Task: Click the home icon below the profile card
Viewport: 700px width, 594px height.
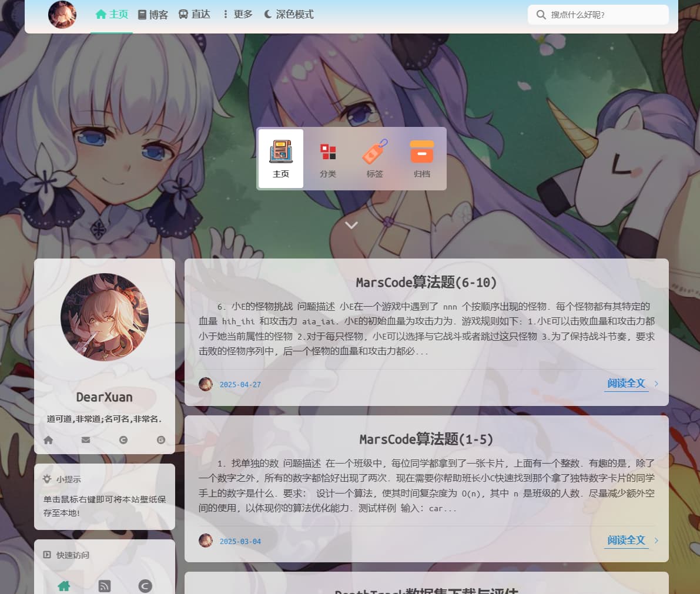Action: click(48, 439)
